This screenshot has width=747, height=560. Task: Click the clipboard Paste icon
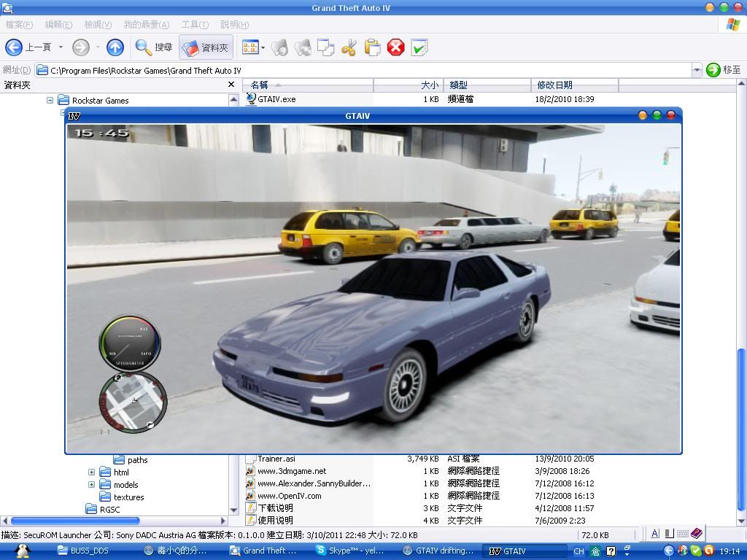pos(372,48)
